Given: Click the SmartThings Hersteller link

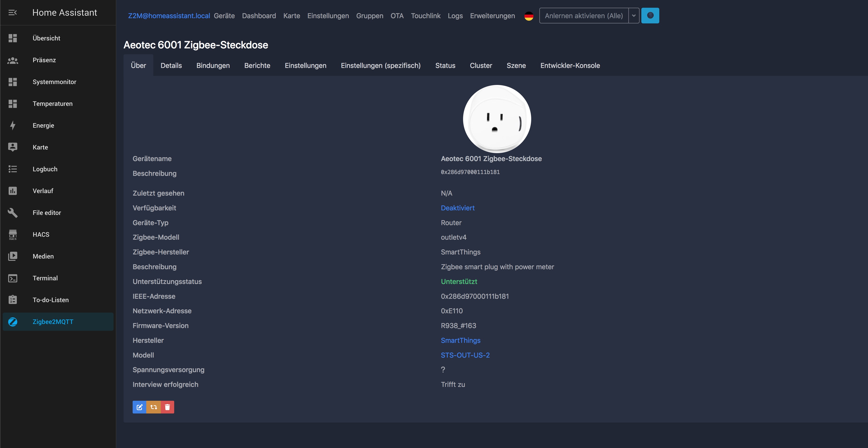Looking at the screenshot, I should 460,341.
